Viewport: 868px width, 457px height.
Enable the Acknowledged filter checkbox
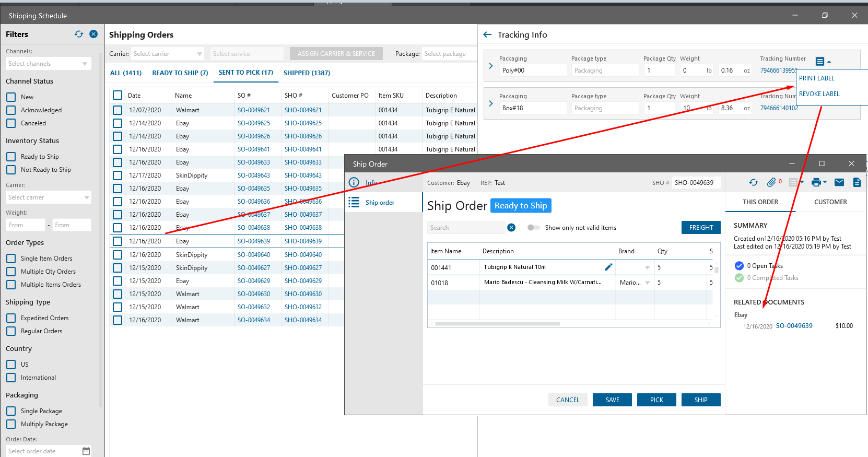pyautogui.click(x=11, y=110)
